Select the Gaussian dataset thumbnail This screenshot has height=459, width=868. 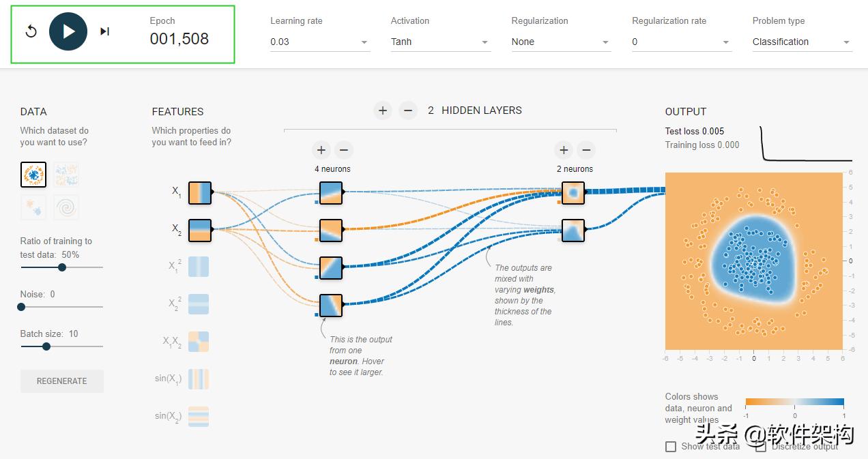pos(33,207)
